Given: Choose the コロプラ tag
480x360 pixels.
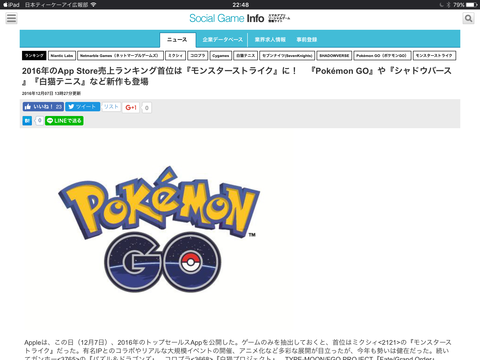Looking at the screenshot, I should pyautogui.click(x=198, y=56).
